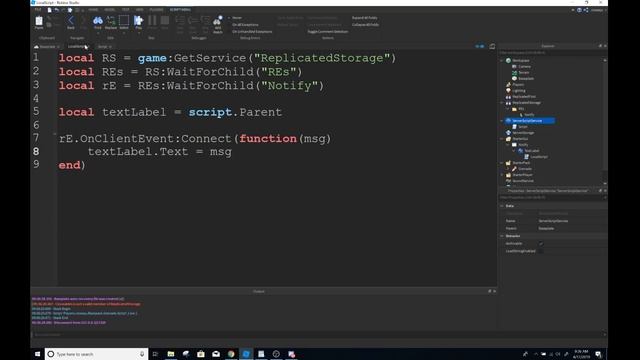
Task: Click Expand All Folds
Action: point(364,18)
